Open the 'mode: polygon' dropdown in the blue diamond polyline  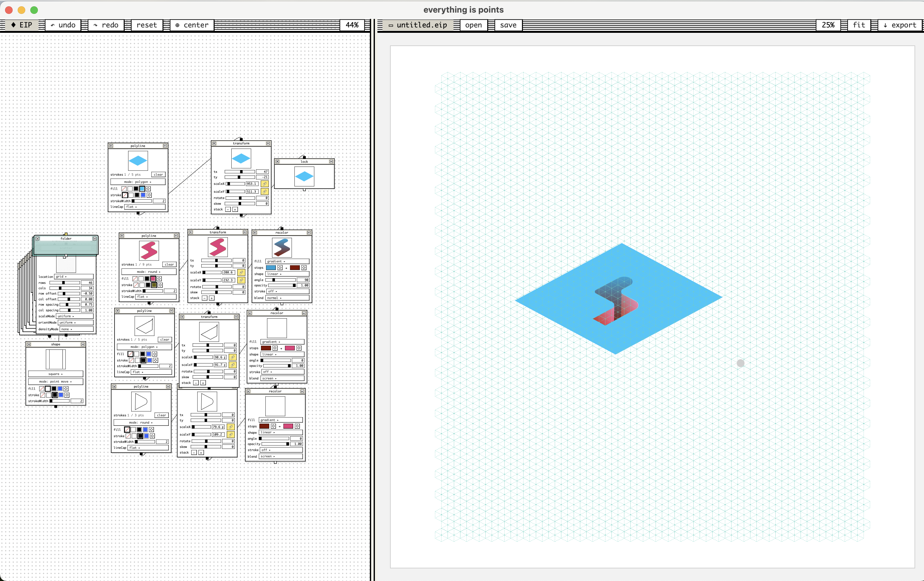click(138, 182)
